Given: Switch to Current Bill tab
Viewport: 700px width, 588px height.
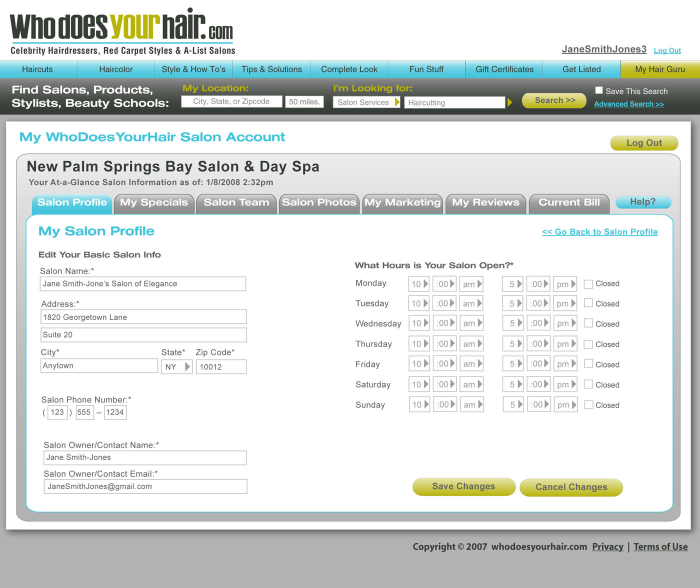Looking at the screenshot, I should click(569, 203).
